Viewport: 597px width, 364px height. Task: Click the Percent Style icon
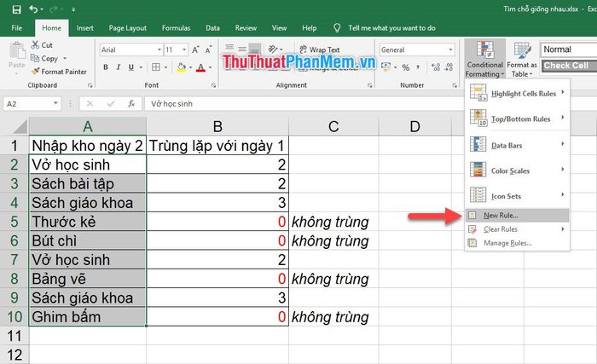click(405, 68)
